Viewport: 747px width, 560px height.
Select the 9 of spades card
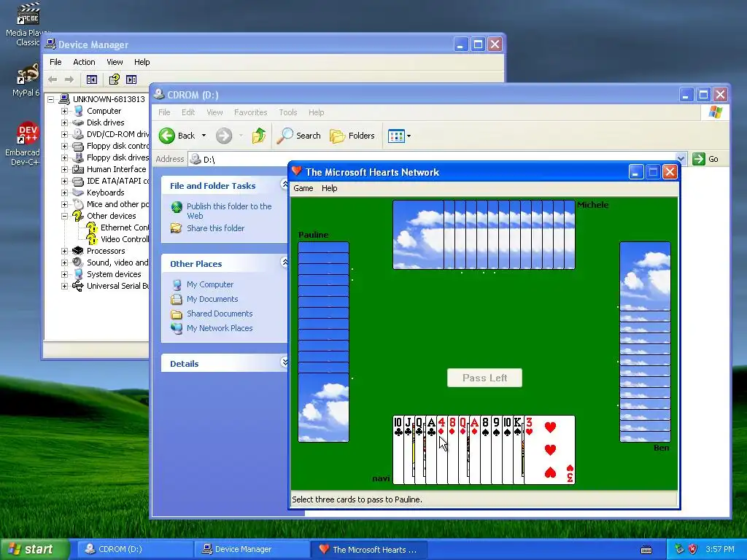(x=496, y=449)
